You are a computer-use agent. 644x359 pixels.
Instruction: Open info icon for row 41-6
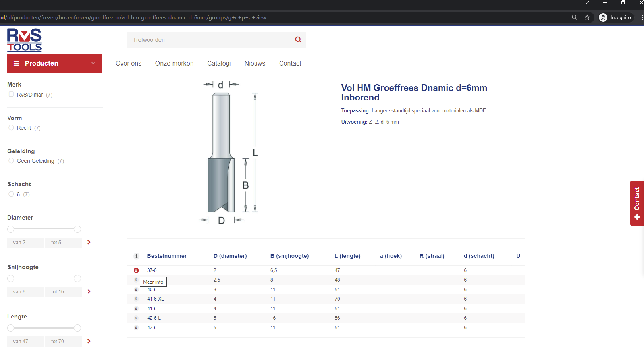136,309
